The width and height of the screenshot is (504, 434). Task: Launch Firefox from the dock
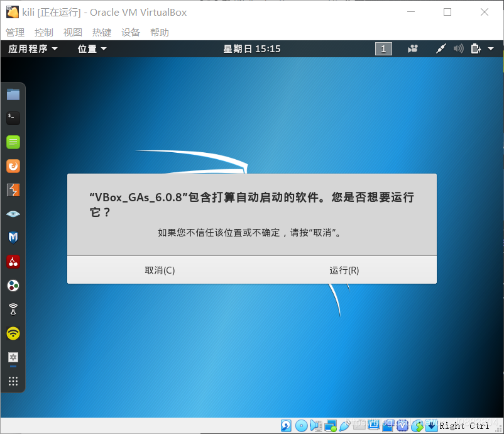tap(13, 166)
